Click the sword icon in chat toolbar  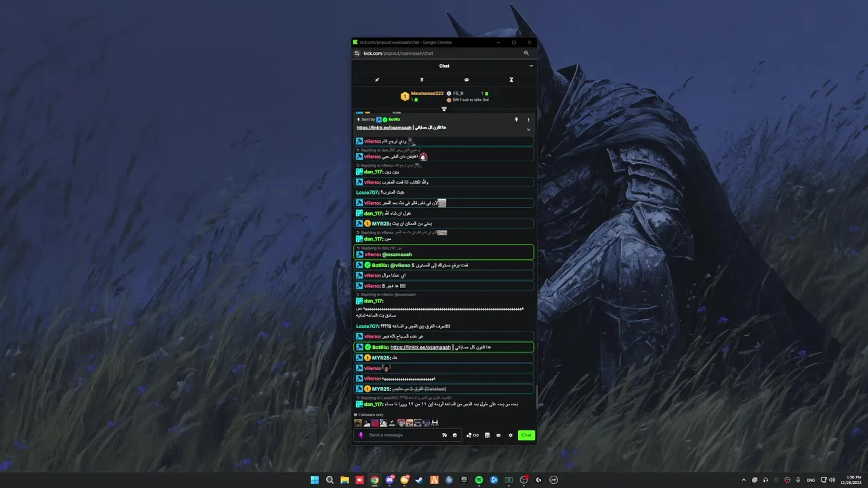(x=377, y=80)
